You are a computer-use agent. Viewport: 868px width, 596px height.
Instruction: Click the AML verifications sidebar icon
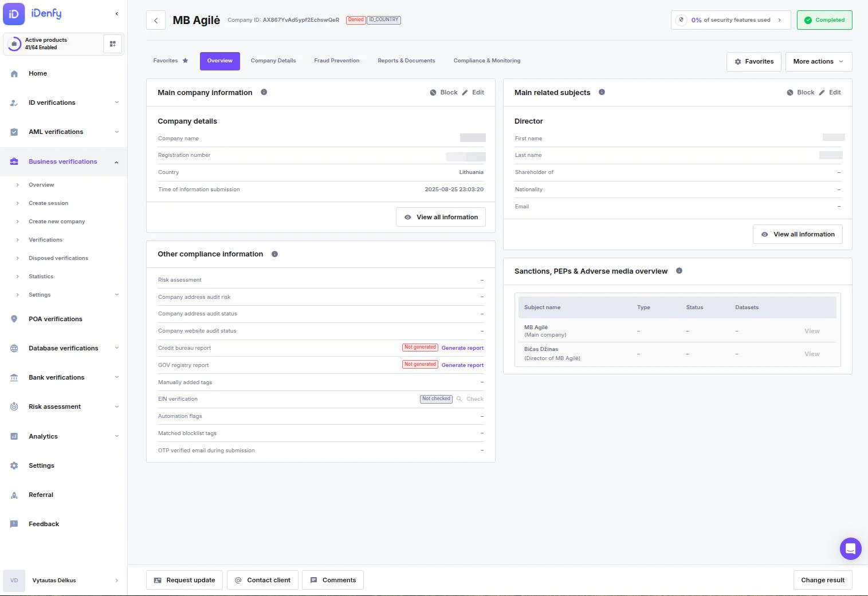pyautogui.click(x=14, y=132)
